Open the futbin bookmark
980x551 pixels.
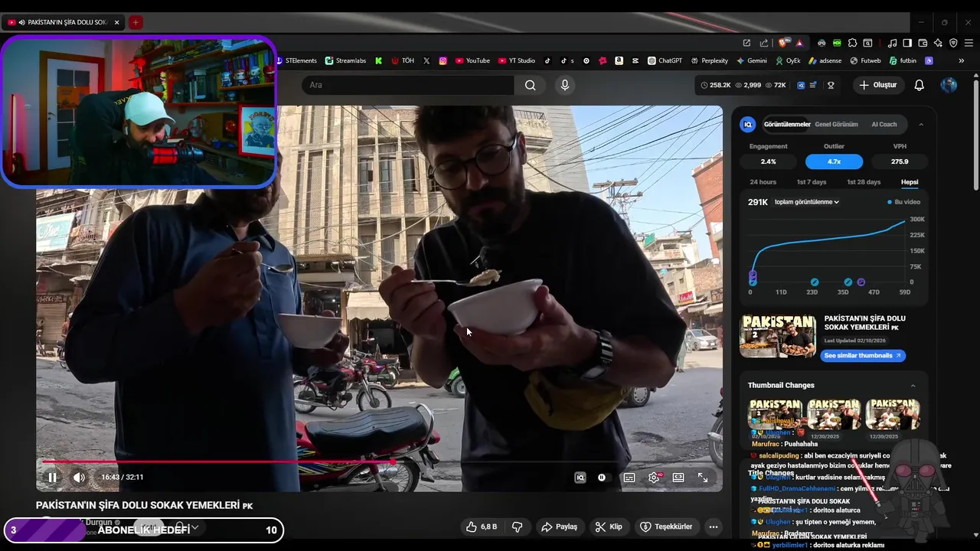click(903, 60)
